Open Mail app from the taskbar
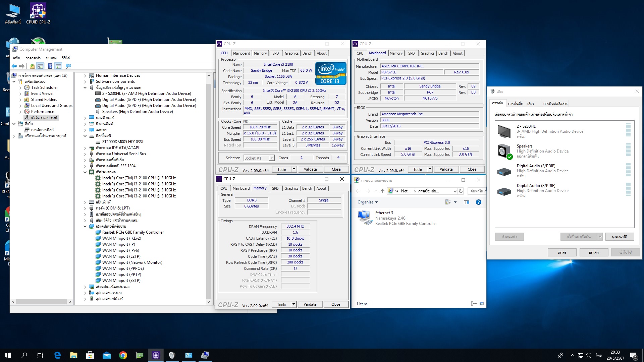 (x=107, y=355)
